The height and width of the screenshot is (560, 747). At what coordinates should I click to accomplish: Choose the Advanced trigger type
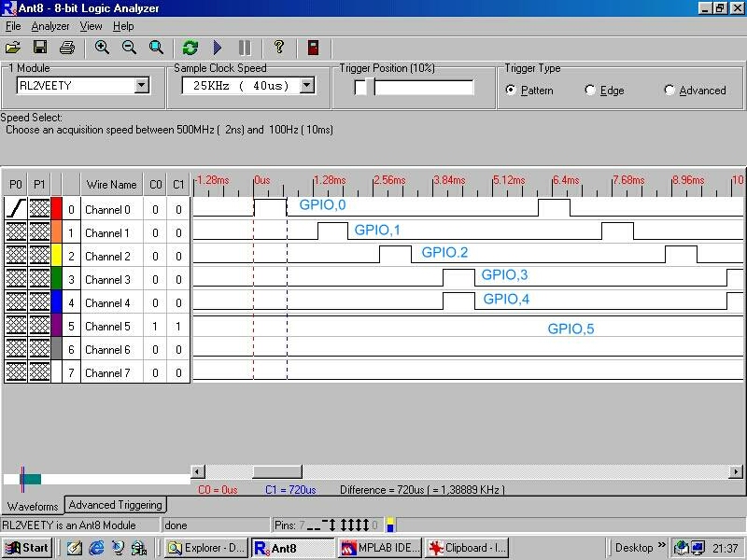tap(669, 91)
